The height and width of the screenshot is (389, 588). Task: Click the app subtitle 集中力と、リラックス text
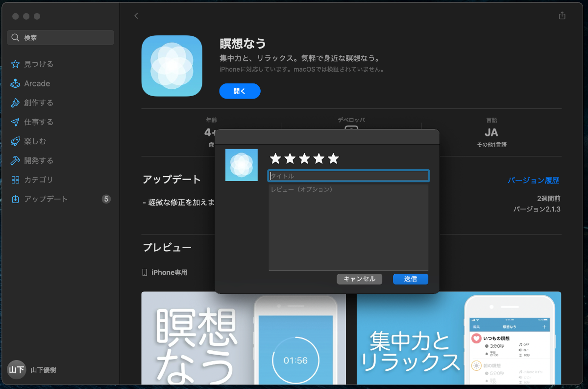pyautogui.click(x=300, y=58)
